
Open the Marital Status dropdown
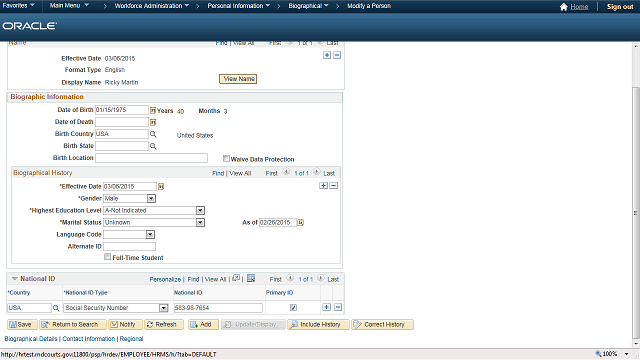(x=200, y=222)
